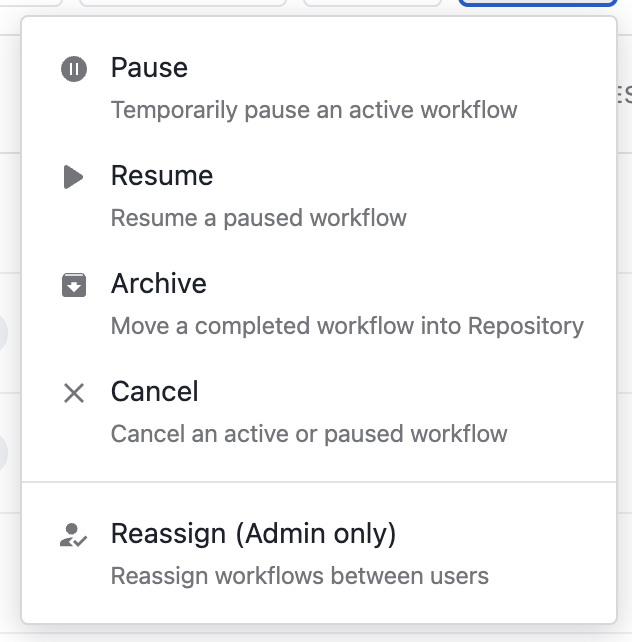Click 'Move a completed workflow into Repository'
Screen dimensions: 632x642
[x=347, y=326]
